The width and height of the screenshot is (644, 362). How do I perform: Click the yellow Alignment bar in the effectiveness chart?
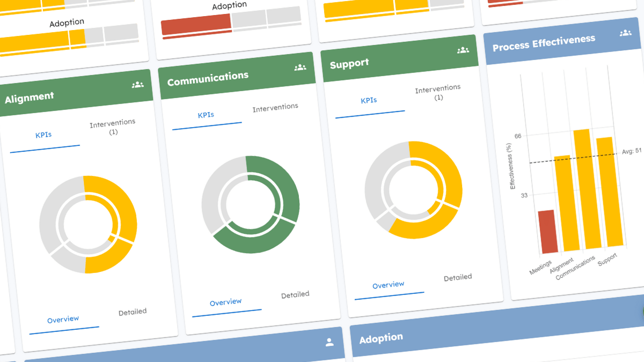568,203
